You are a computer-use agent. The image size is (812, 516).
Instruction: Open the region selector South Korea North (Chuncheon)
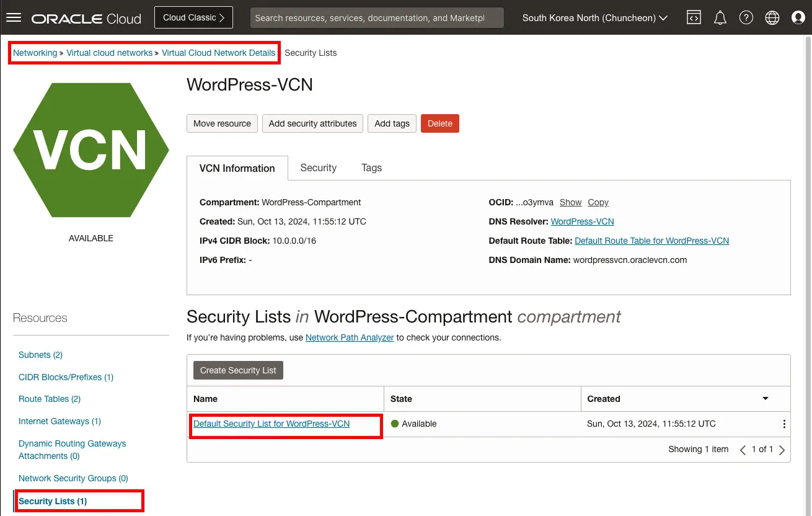point(595,18)
